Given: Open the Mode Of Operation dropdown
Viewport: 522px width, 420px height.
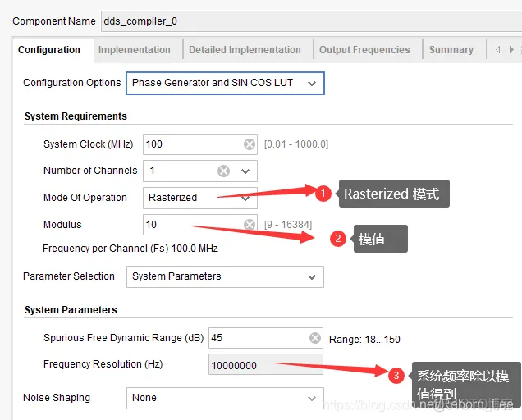Looking at the screenshot, I should tap(200, 198).
